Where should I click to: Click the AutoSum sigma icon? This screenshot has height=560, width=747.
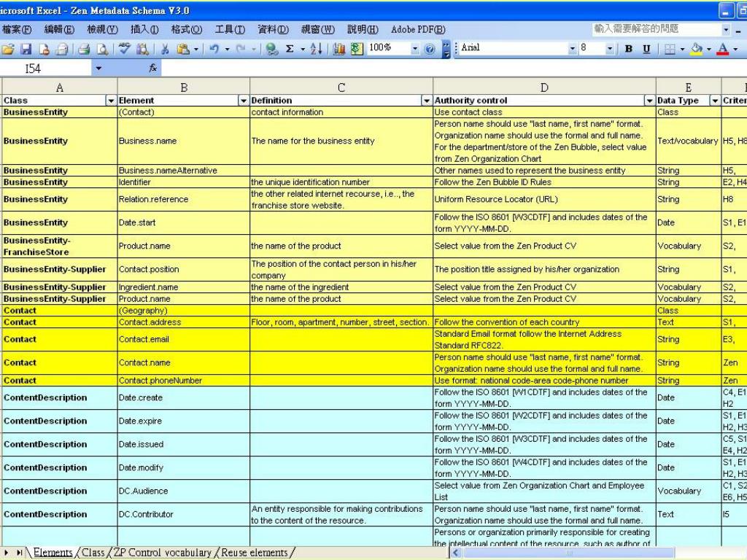[x=290, y=49]
